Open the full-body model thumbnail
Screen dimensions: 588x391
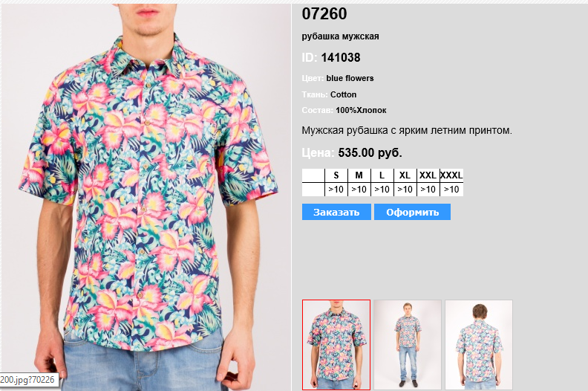click(x=408, y=344)
